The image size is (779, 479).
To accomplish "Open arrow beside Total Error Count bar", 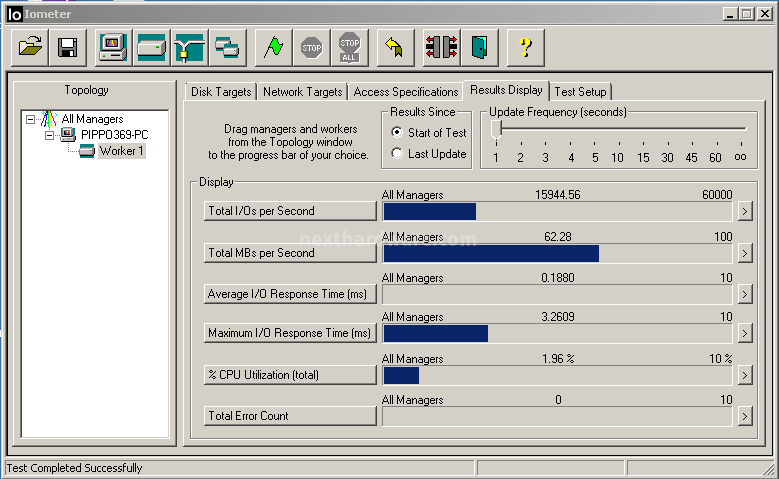I will coord(744,416).
